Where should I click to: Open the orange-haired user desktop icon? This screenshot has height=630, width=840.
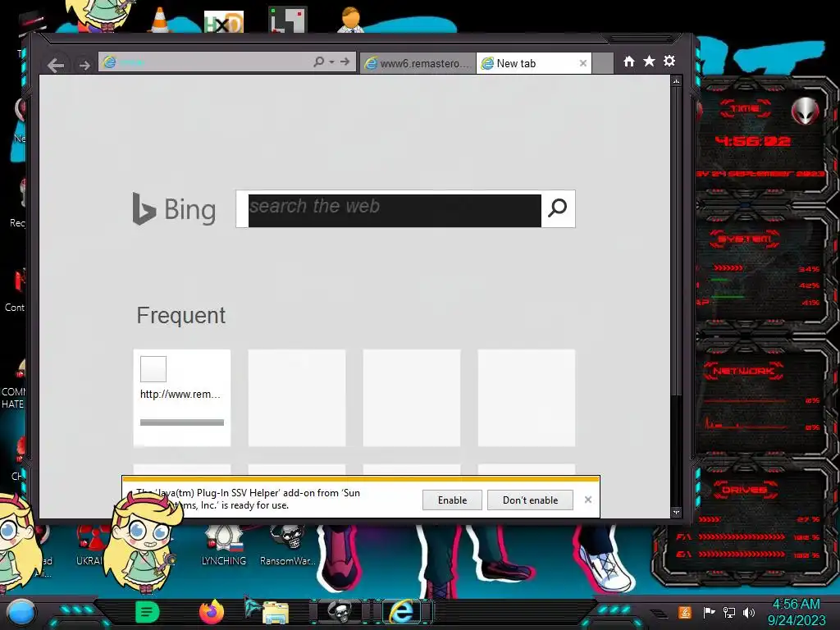tap(350, 20)
